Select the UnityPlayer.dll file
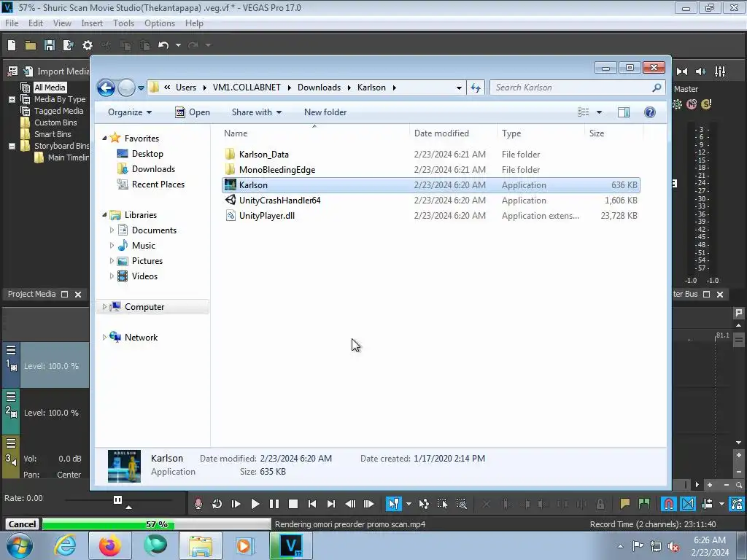Viewport: 747px width, 560px height. [431, 216]
